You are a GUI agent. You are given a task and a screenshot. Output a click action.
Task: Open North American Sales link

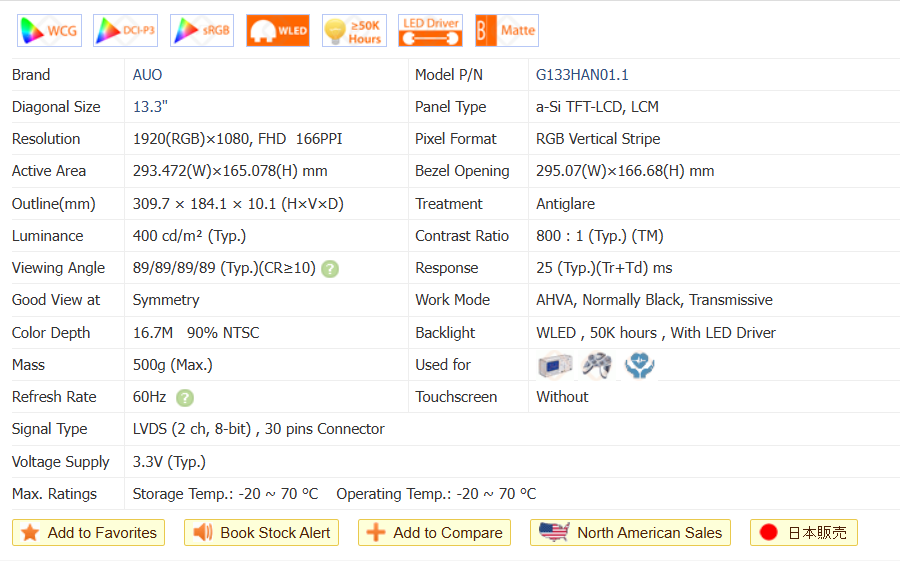coord(630,533)
